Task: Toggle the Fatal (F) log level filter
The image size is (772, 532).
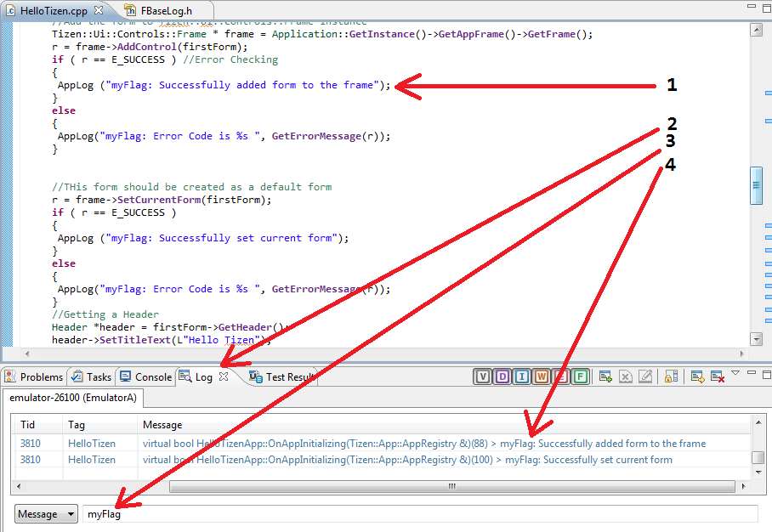Action: coord(581,377)
